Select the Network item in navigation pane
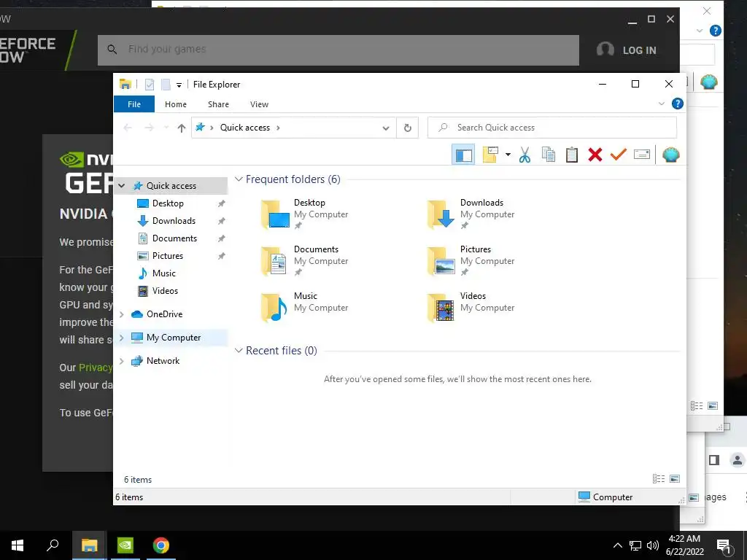747x560 pixels. pyautogui.click(x=163, y=361)
